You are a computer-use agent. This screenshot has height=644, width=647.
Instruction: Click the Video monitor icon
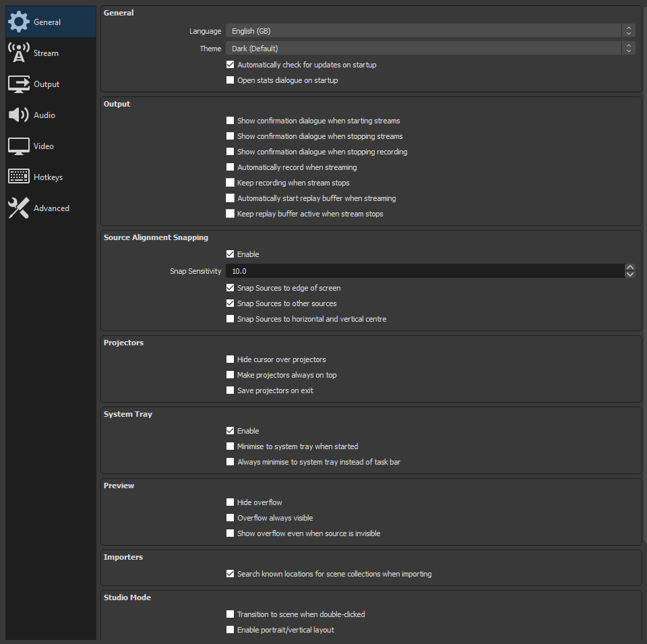tap(19, 146)
